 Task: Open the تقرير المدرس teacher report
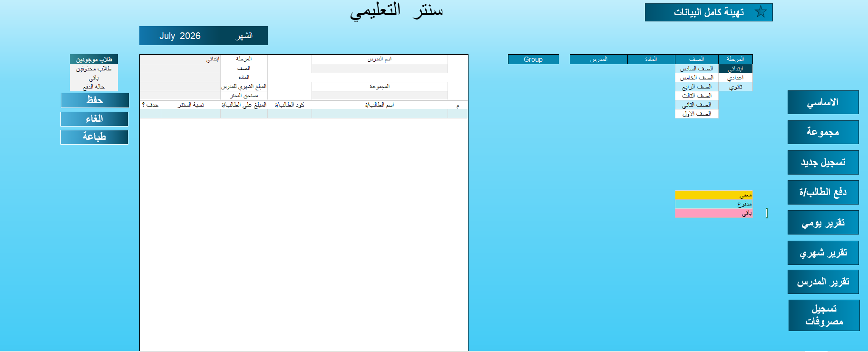tap(823, 282)
